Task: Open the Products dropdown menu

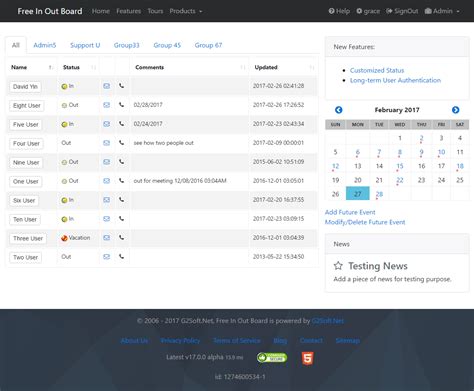Action: (186, 11)
